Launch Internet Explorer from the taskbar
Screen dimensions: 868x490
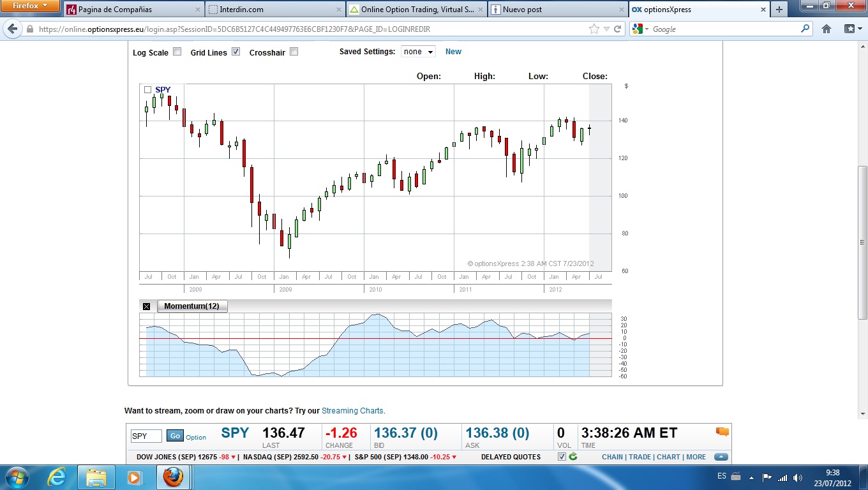click(x=57, y=477)
